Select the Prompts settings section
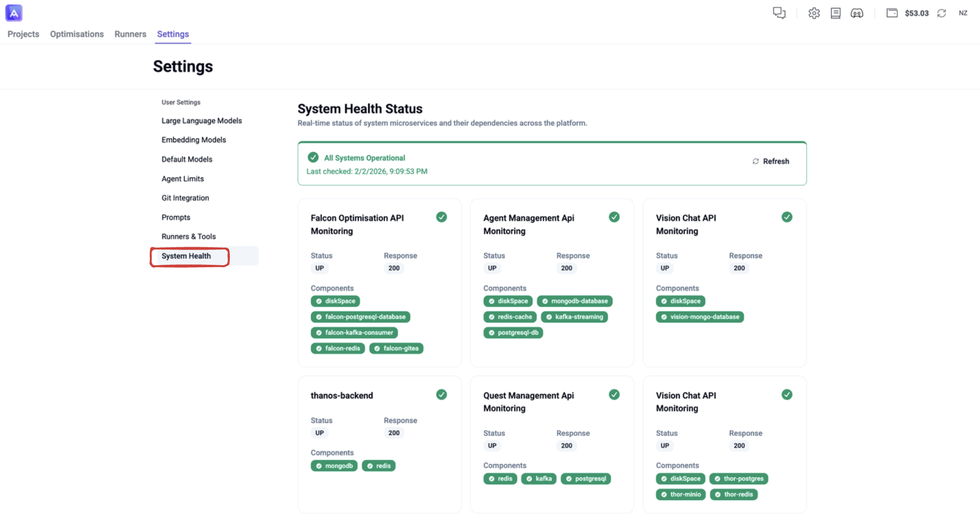Screen dimensions: 980x522 pyautogui.click(x=176, y=217)
